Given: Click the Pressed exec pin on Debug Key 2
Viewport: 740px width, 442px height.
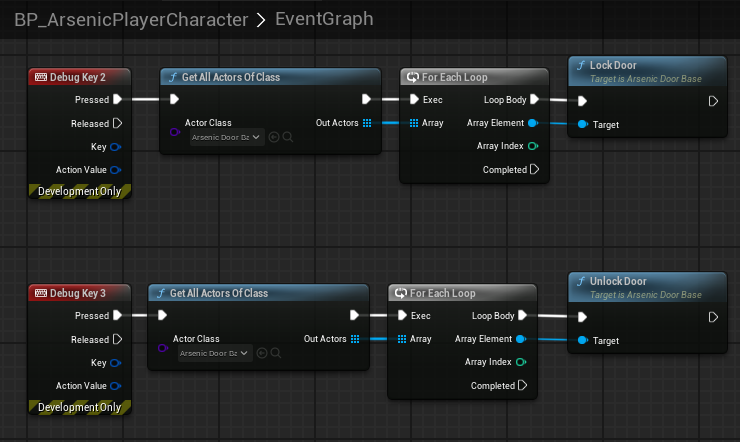Looking at the screenshot, I should (x=118, y=100).
